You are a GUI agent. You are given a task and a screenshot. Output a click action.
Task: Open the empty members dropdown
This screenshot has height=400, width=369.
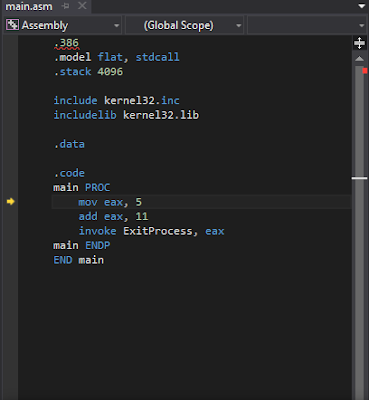(x=307, y=25)
